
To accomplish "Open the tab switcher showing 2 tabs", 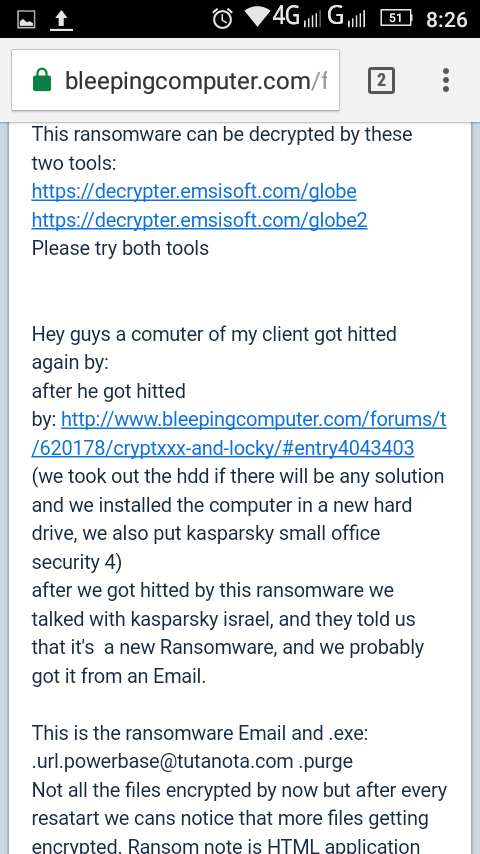I will coord(381,81).
